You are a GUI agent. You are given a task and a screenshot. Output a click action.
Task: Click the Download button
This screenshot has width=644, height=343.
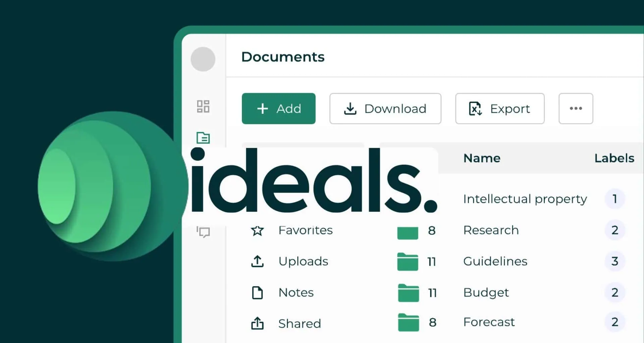point(385,109)
